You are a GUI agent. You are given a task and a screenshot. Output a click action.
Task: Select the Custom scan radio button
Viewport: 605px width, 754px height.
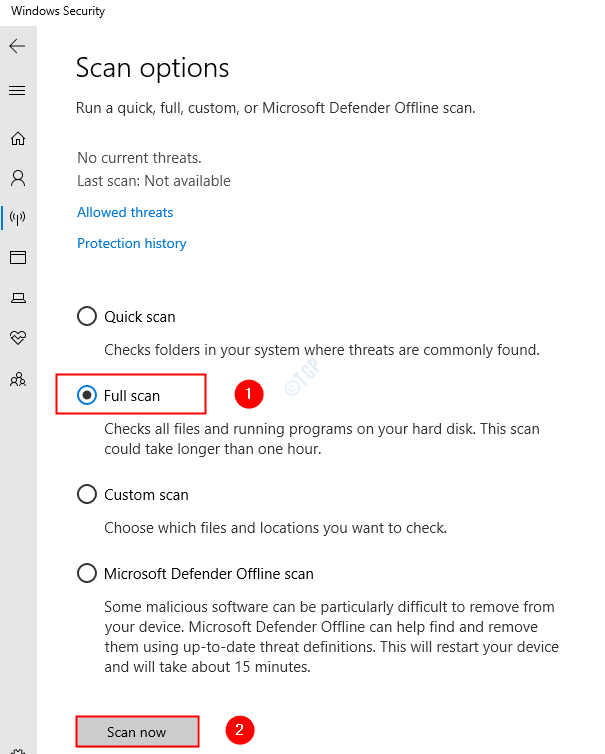(x=87, y=494)
